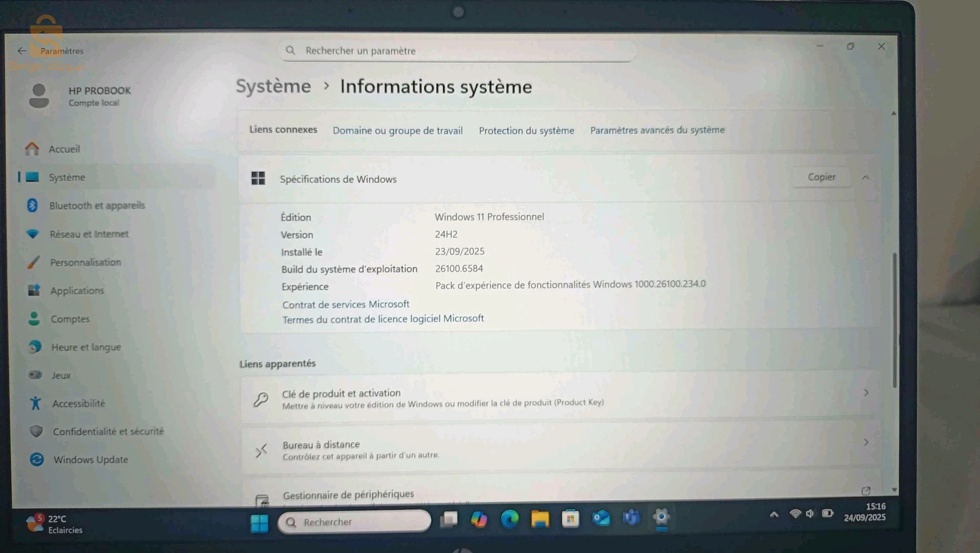This screenshot has width=980, height=553.
Task: Launch Microsoft Edge from the taskbar
Action: click(509, 519)
